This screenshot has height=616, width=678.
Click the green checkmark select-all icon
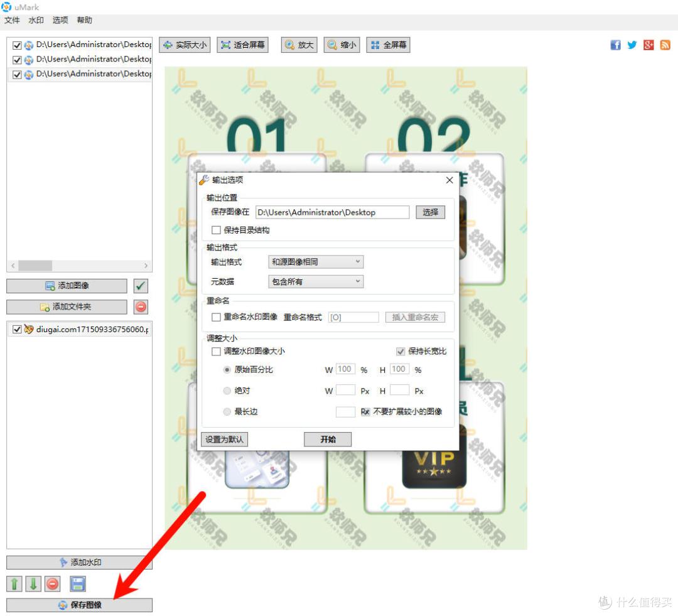[x=141, y=286]
